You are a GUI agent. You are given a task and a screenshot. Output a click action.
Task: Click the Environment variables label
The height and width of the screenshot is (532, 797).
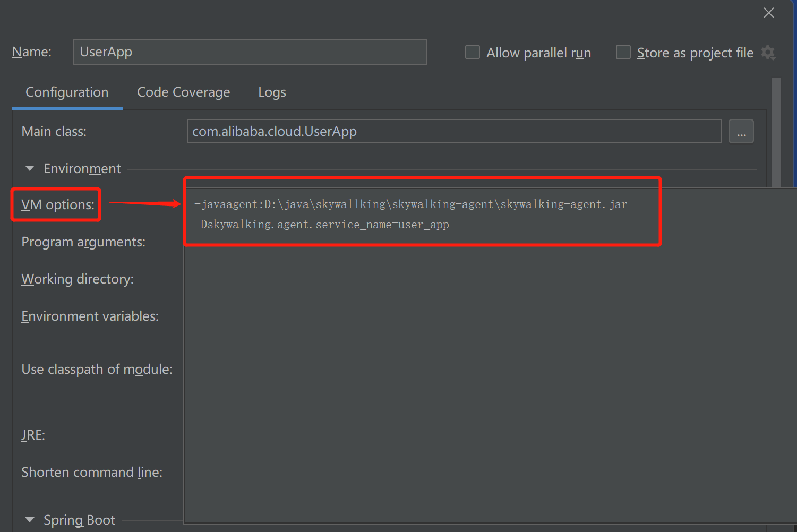tap(90, 316)
